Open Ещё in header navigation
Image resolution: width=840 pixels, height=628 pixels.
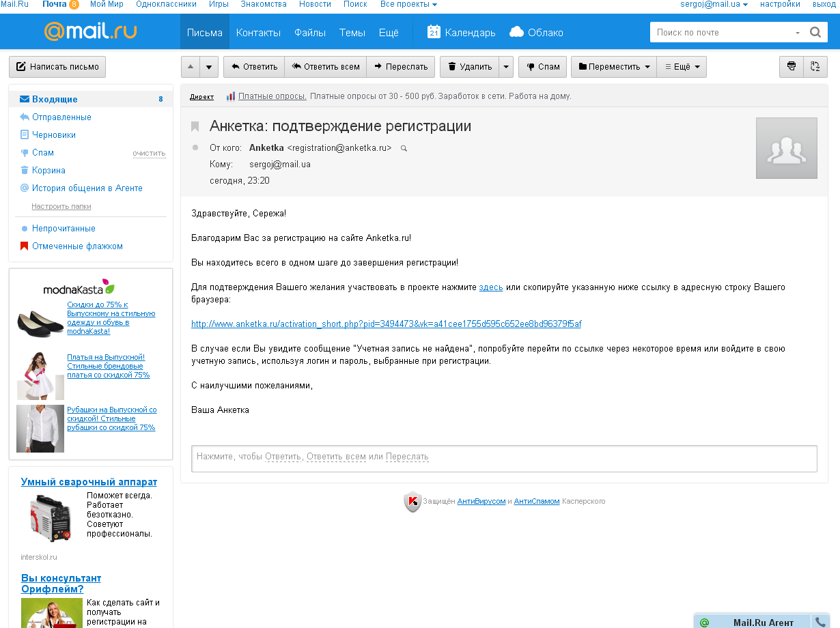(x=389, y=32)
